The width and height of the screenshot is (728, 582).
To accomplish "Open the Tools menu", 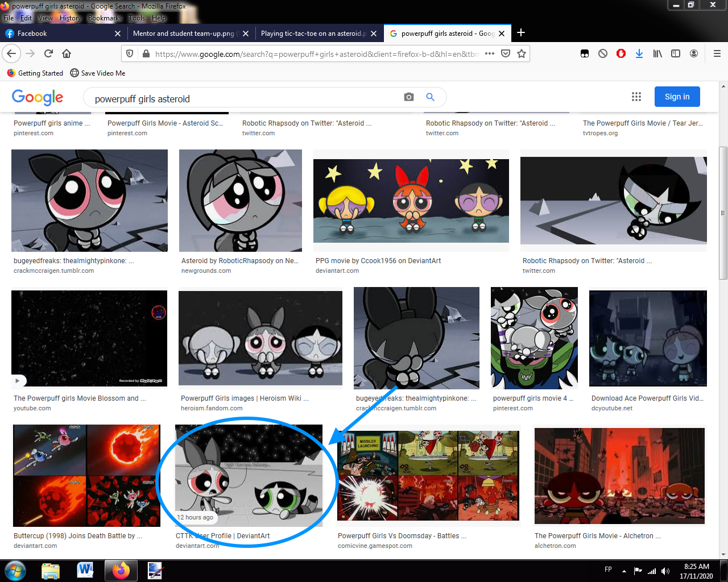I will (x=136, y=18).
